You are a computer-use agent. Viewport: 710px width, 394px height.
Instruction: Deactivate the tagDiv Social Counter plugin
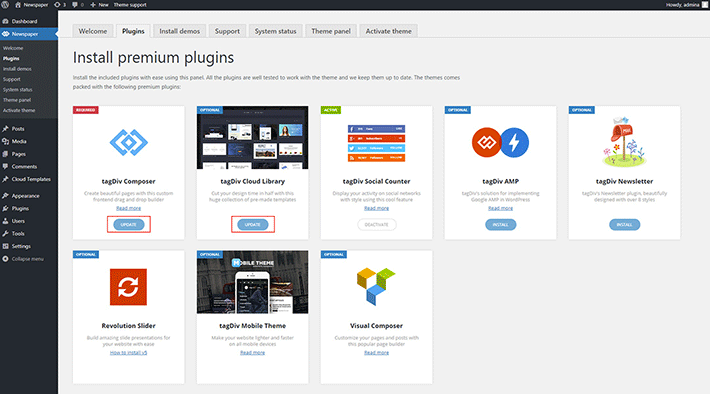[x=377, y=225]
